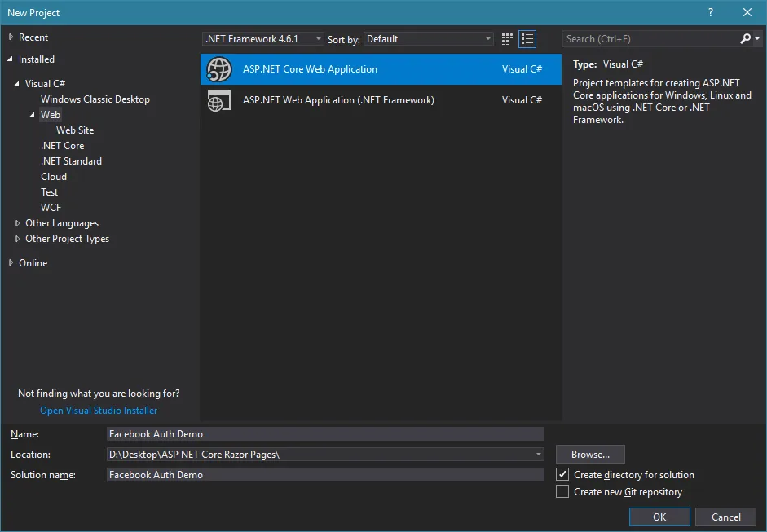Click the search magnifier icon

(x=746, y=38)
